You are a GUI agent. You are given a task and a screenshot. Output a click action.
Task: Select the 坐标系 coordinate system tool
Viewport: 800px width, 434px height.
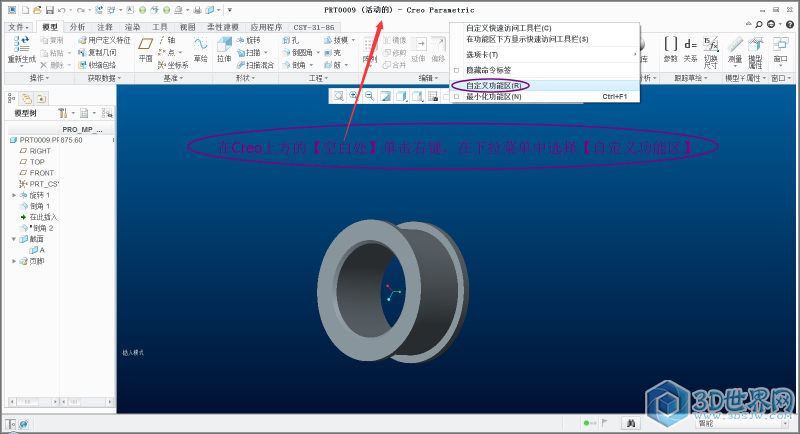(x=173, y=65)
